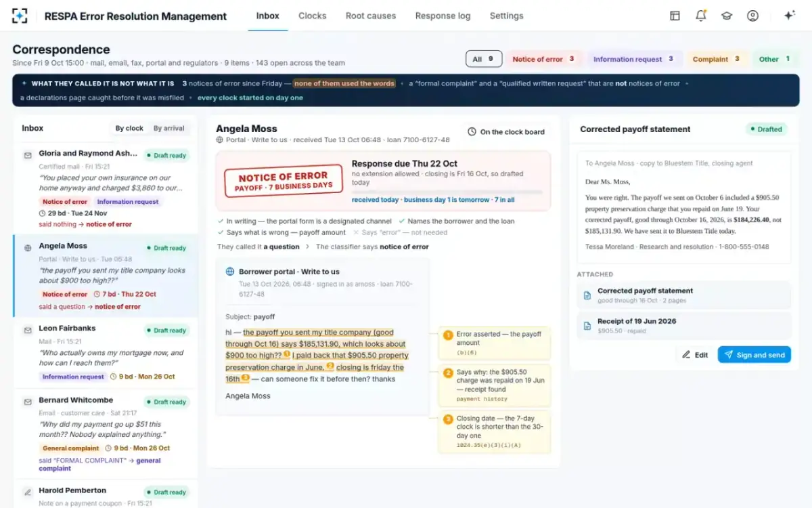Click envelope icon on Leon Fairbanks item
Screen dimensions: 812x508
tap(28, 331)
